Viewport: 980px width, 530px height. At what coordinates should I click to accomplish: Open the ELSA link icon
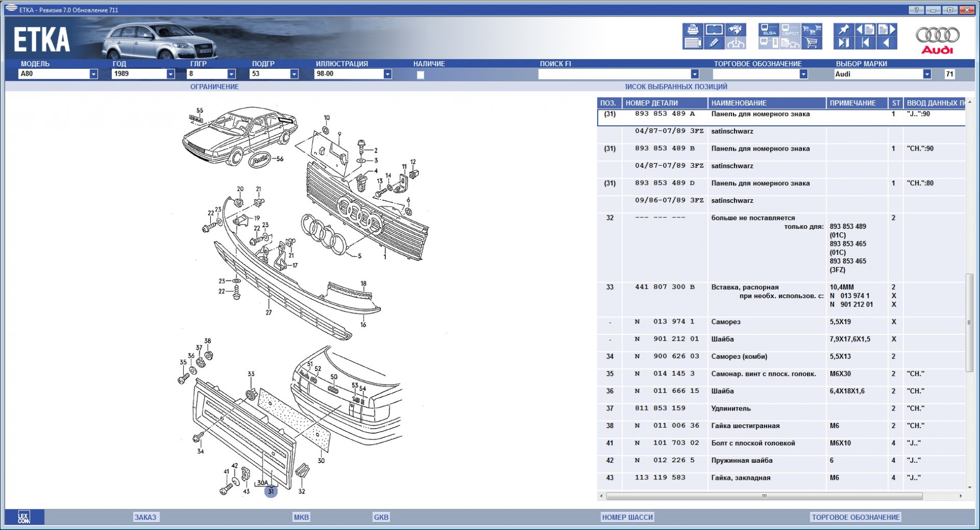click(x=769, y=30)
